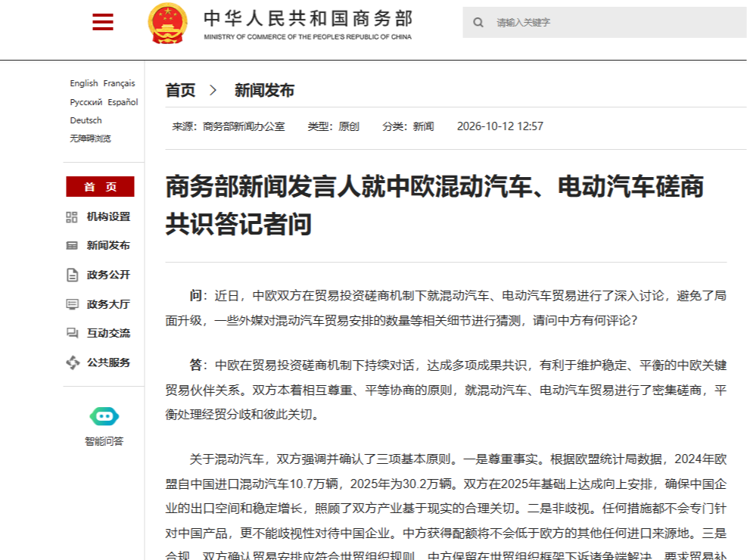Click the 新闻发布 sidebar list icon
Screen dimensions: 747x560
pyautogui.click(x=71, y=246)
